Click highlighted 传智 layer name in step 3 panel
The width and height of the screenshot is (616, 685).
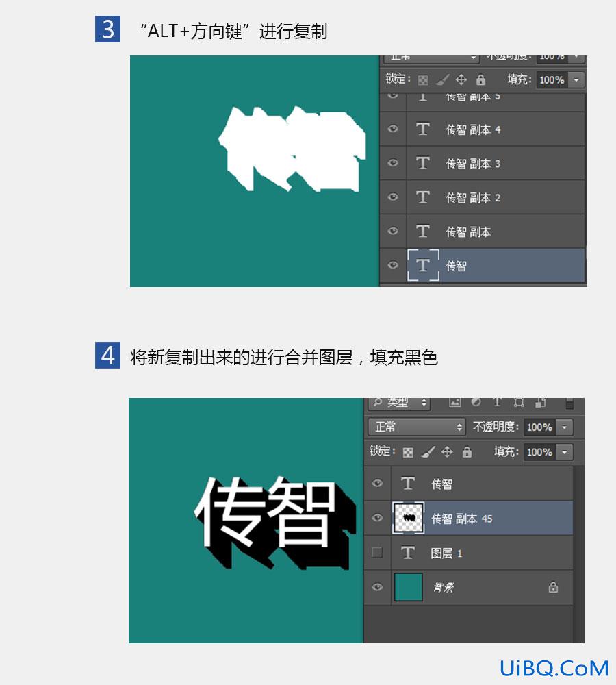(x=457, y=266)
